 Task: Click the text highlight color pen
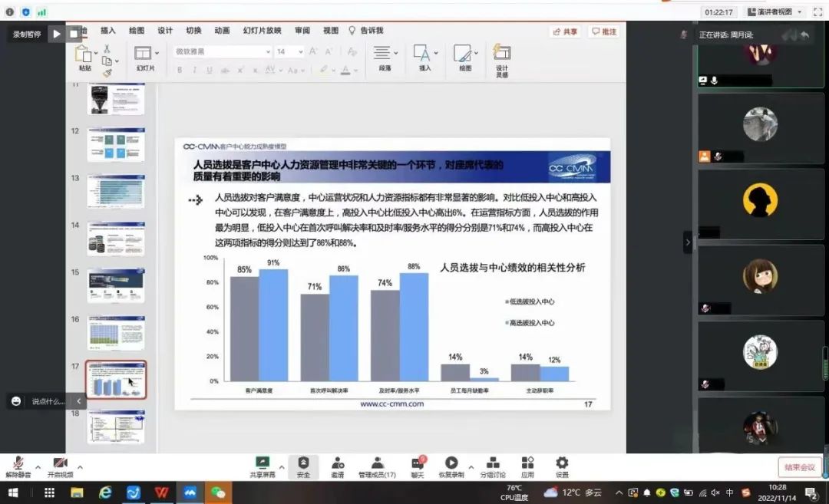click(x=324, y=70)
